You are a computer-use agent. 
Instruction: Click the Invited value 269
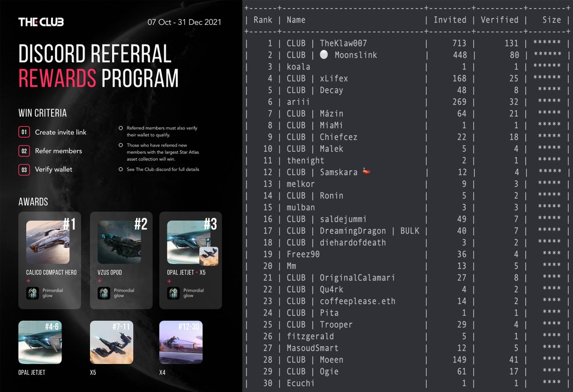(459, 102)
